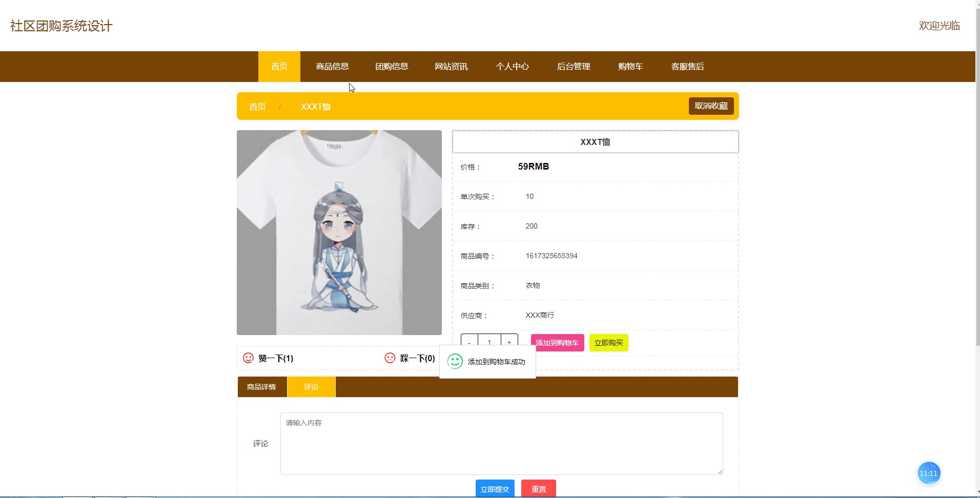Click the textarea resize handle corner
The height and width of the screenshot is (498, 980).
click(720, 471)
